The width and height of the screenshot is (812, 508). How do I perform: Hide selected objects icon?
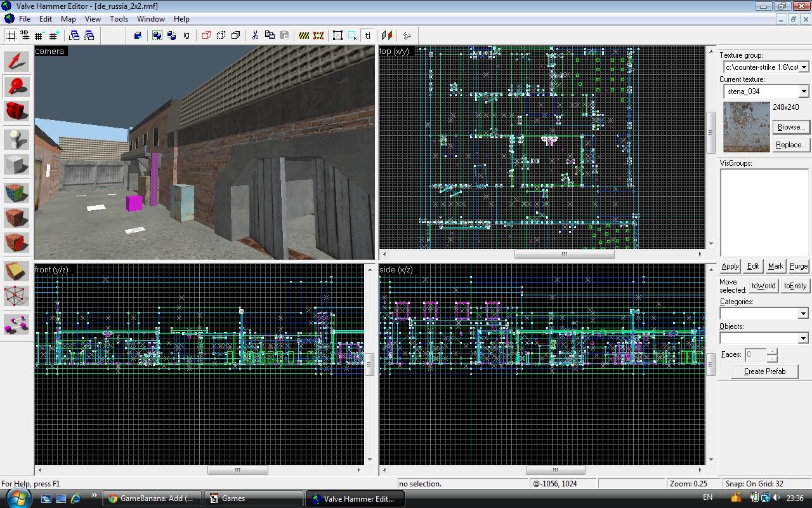[206, 36]
